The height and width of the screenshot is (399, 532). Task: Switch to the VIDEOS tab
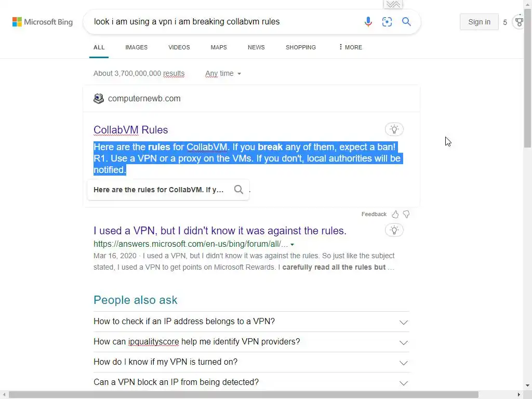[179, 47]
